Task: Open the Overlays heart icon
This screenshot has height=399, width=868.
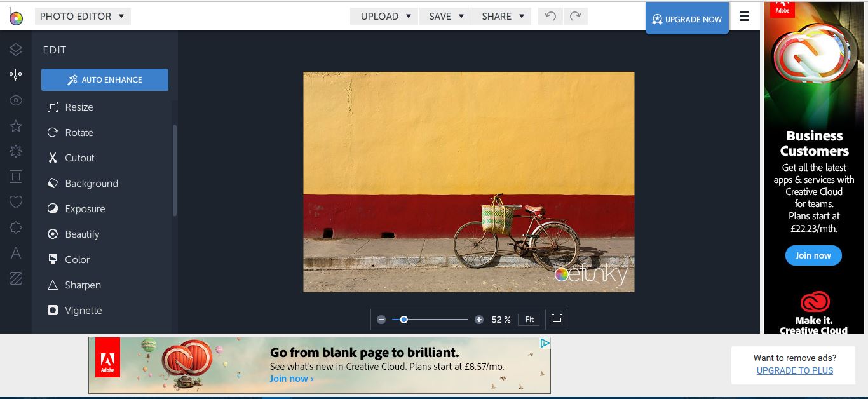Action: click(16, 202)
